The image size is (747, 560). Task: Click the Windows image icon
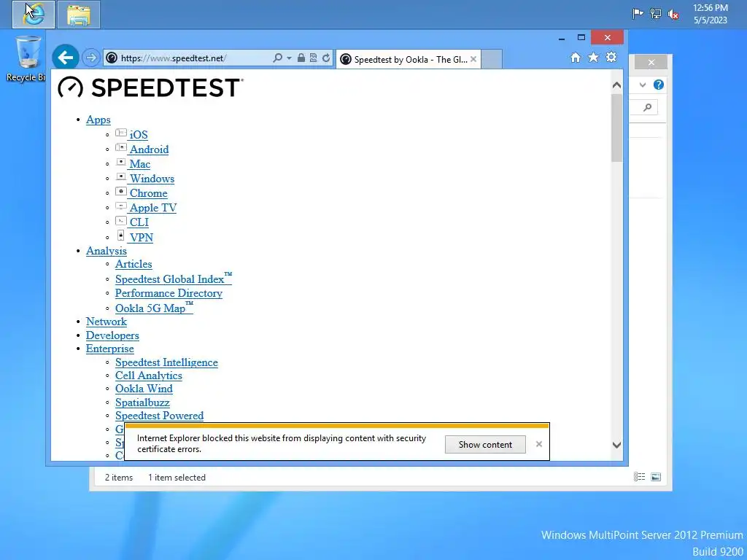tap(121, 176)
